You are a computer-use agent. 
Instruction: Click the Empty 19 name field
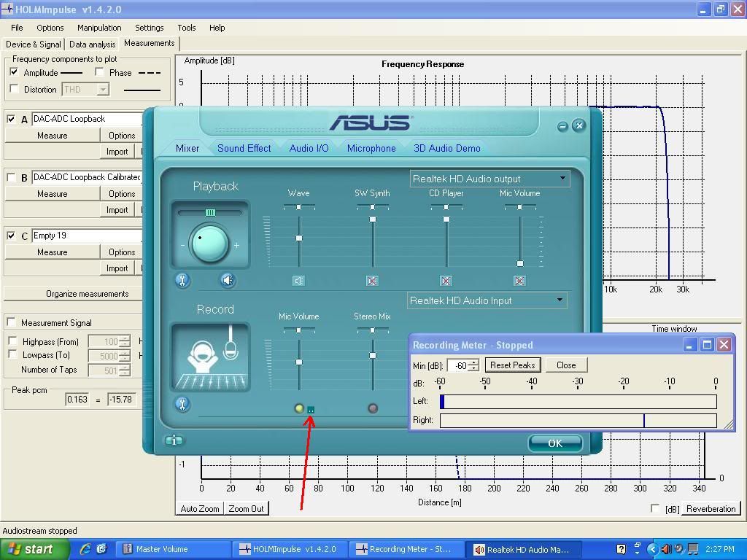[x=87, y=236]
